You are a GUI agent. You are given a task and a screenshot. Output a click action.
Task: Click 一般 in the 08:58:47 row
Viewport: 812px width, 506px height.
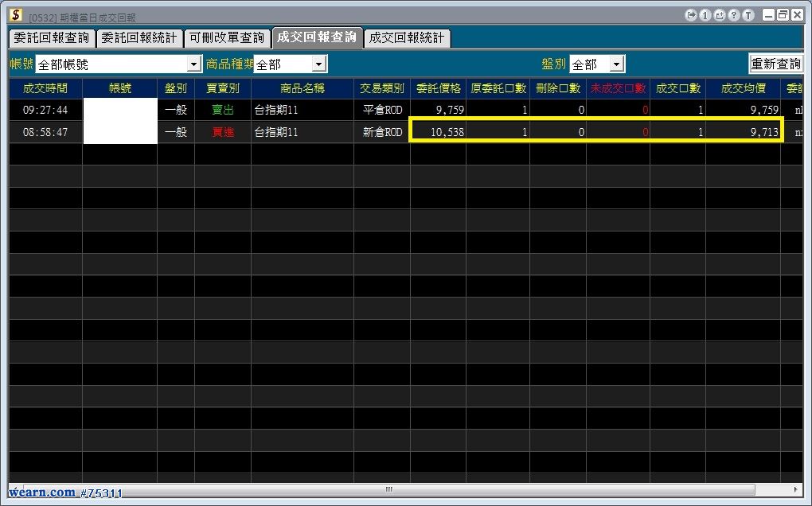(176, 132)
